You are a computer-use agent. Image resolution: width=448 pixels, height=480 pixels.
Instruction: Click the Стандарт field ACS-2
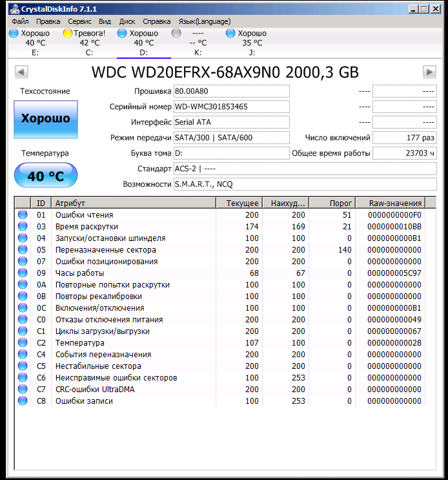305,169
